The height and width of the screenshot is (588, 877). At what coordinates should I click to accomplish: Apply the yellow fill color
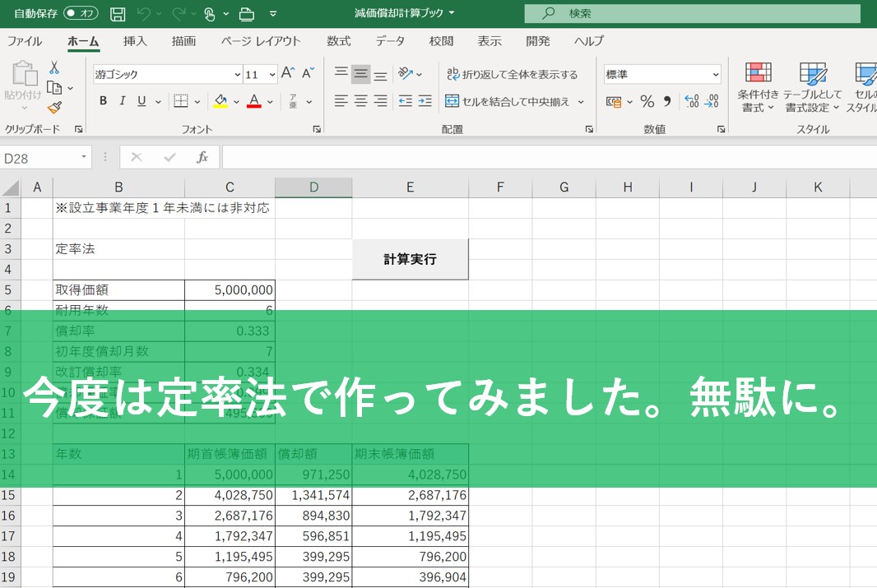(220, 101)
